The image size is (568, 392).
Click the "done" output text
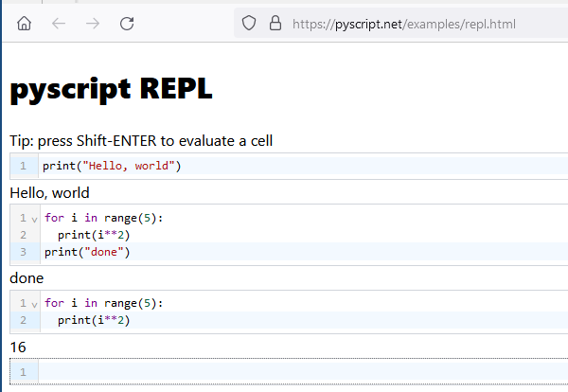[27, 278]
